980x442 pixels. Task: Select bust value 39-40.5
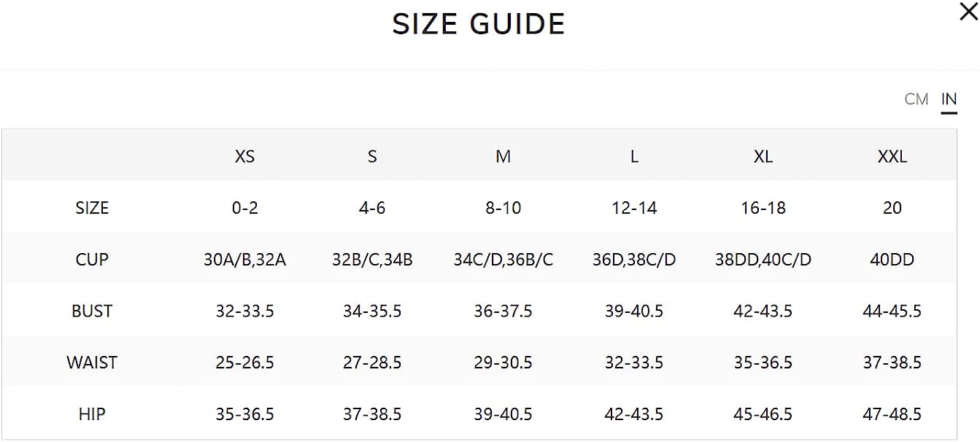click(x=634, y=311)
